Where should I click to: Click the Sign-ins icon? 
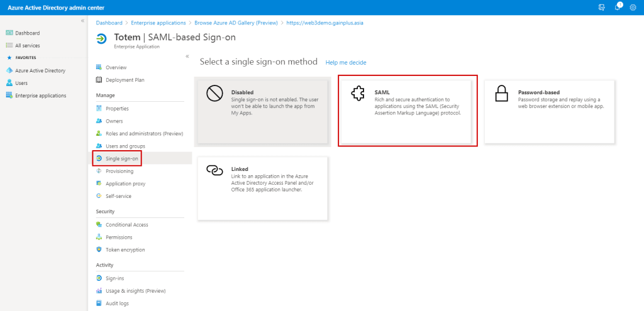(99, 278)
